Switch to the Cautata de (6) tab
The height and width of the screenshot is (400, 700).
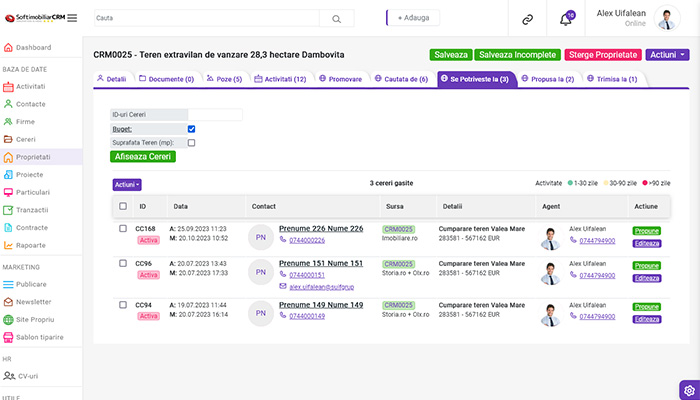pos(401,79)
